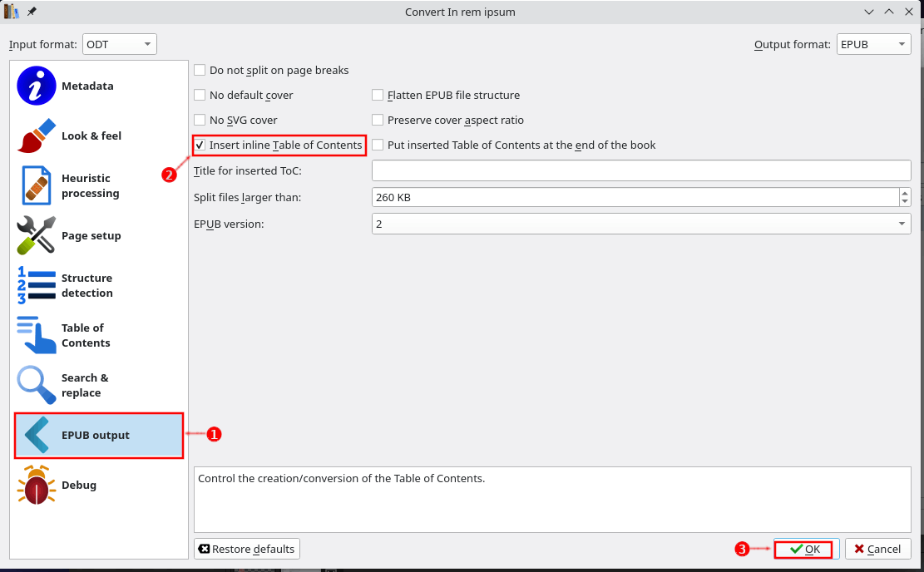Expand the EPUB version dropdown

(x=640, y=224)
